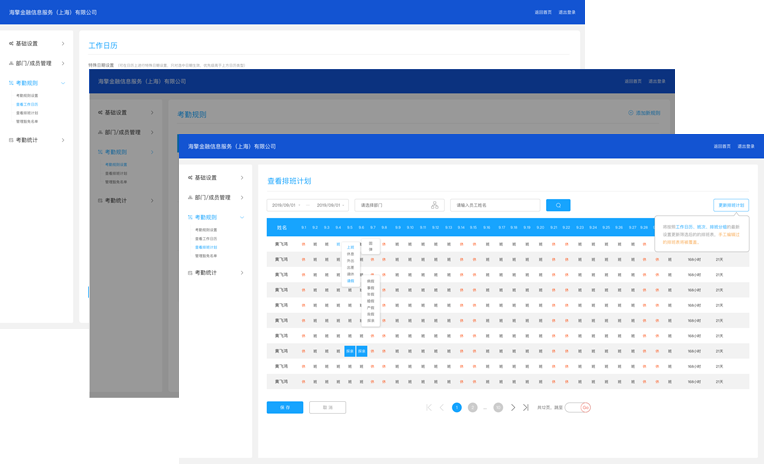Click 更新排班计划 button
The image size is (764, 464).
731,205
